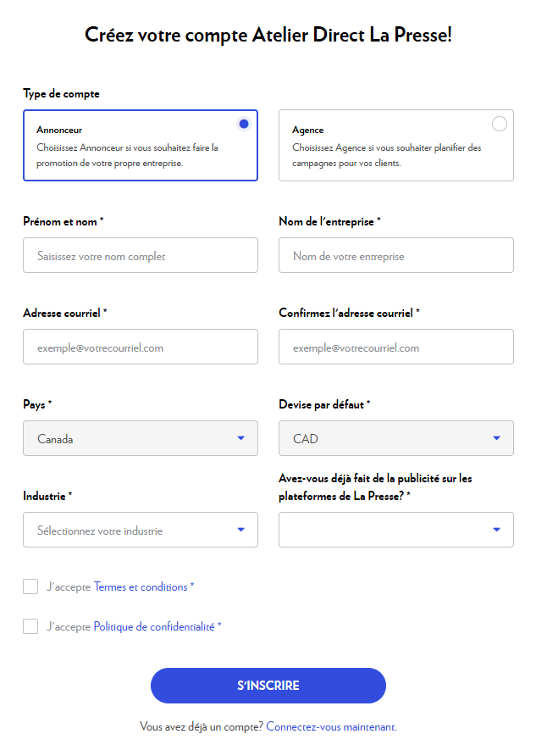Open the Industrie selection dropdown
Screen dimensions: 536x756
point(141,529)
